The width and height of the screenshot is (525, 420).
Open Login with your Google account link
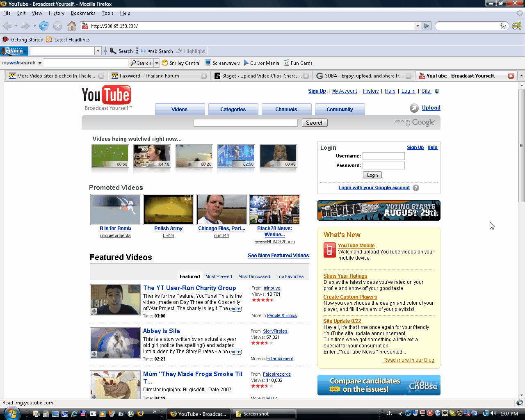click(374, 187)
